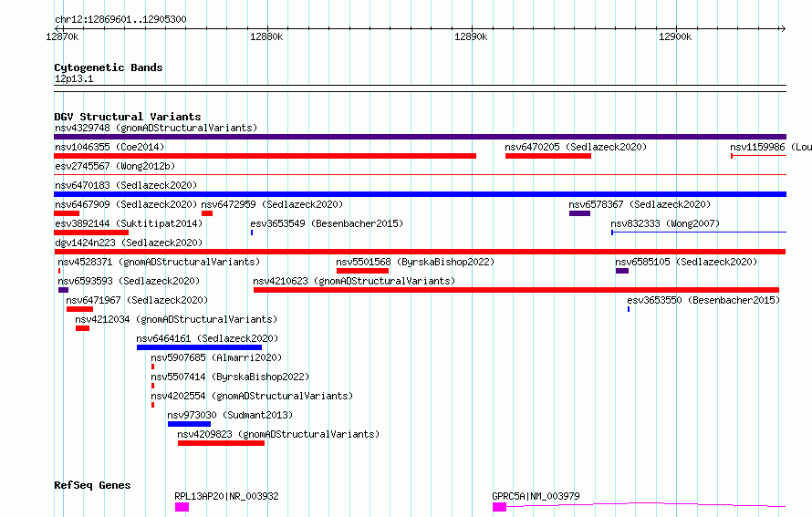
Task: Select the blue nsv6470183 variant bar
Action: pyautogui.click(x=420, y=194)
